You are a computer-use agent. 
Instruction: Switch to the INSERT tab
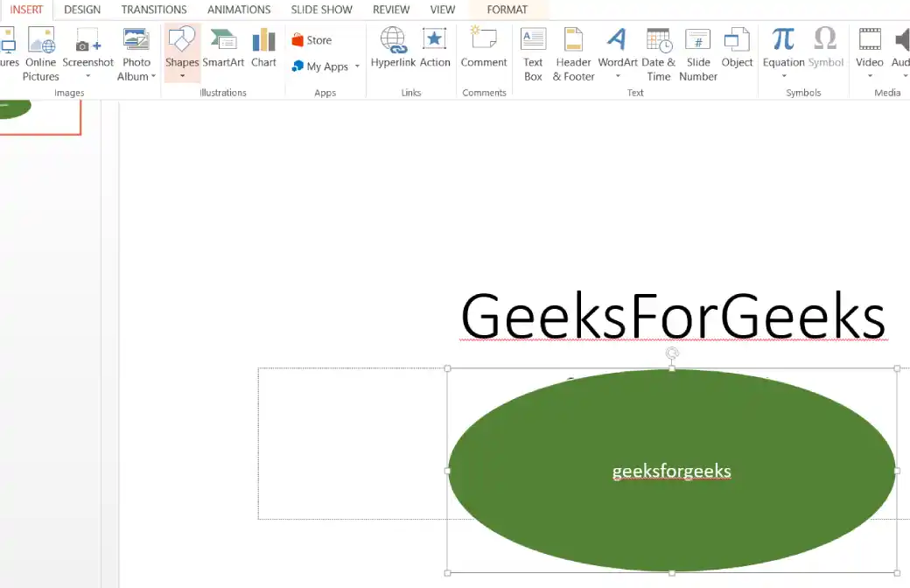[x=26, y=10]
